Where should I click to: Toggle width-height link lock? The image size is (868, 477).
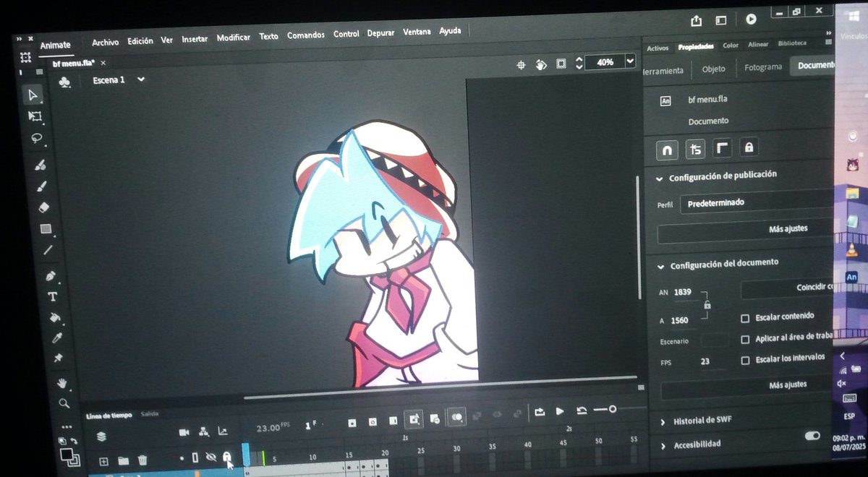pos(707,305)
